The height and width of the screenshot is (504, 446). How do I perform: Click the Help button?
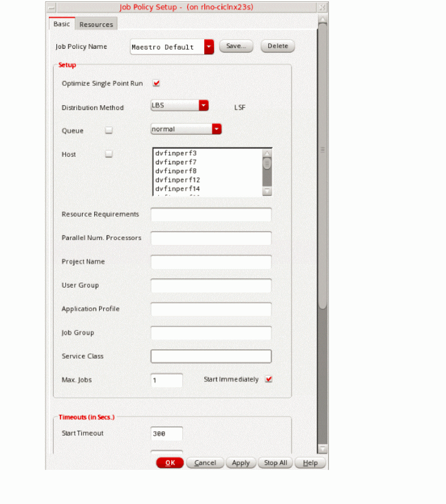310,463
